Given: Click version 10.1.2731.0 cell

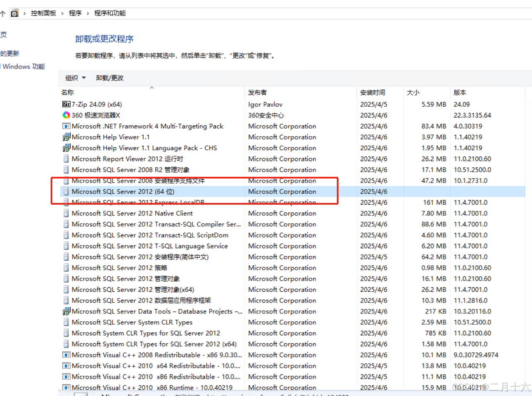Looking at the screenshot, I should click(471, 181).
